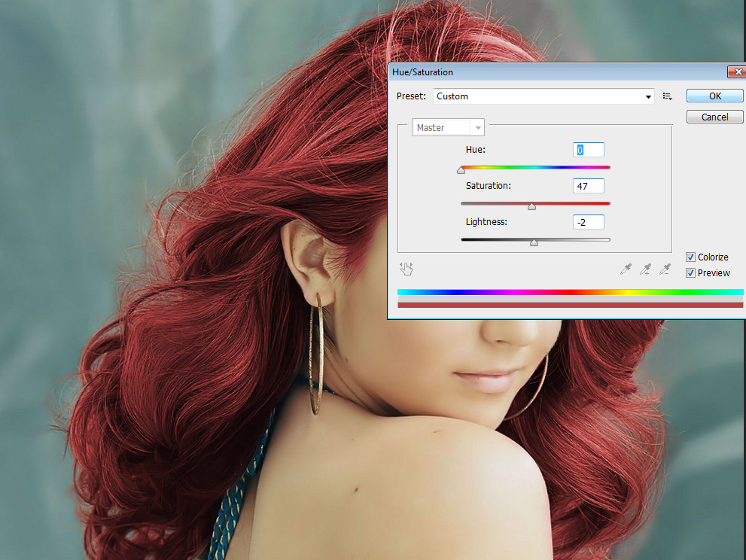Click the rainbow spectrum color bar
This screenshot has width=746, height=560.
click(570, 292)
